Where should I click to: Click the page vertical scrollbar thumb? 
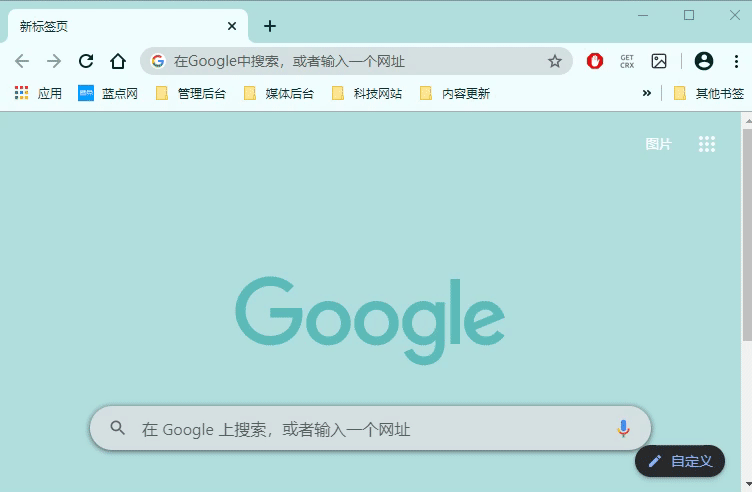(747, 235)
